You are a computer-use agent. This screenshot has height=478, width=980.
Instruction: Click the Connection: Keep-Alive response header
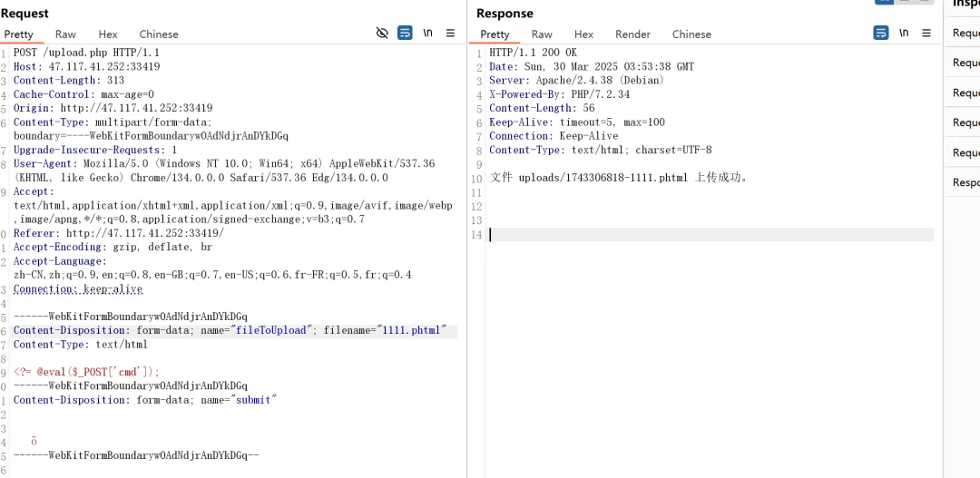click(554, 135)
